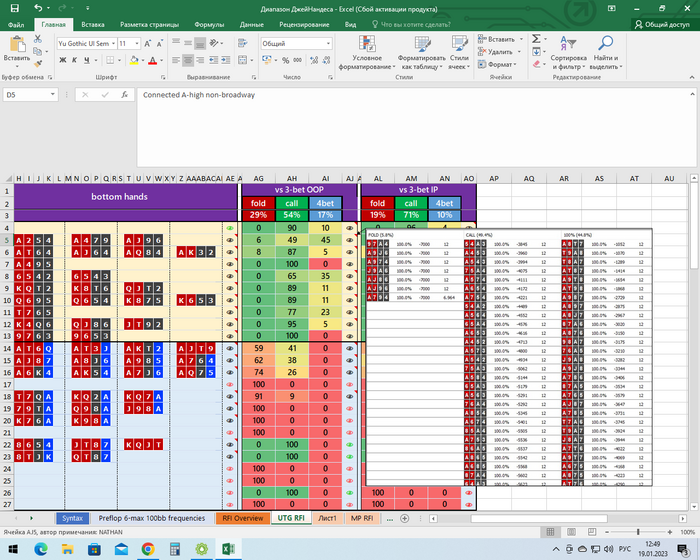Cut the selection with the scissors icon
Viewport: 700px width, 560px height.
pos(38,39)
